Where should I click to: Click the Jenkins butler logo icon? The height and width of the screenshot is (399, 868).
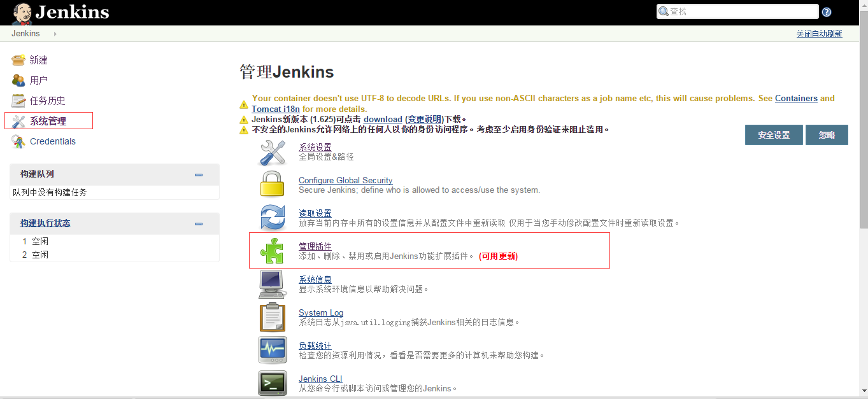click(x=22, y=13)
